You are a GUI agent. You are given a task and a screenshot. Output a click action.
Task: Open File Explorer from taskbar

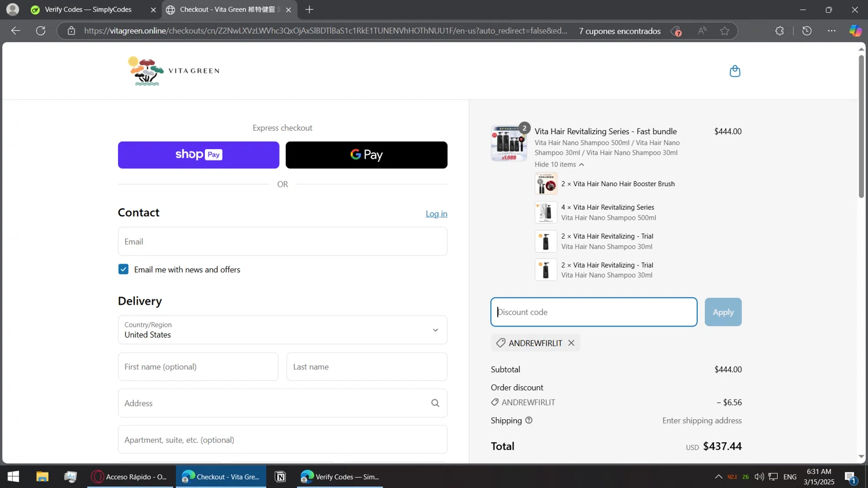pyautogui.click(x=42, y=476)
